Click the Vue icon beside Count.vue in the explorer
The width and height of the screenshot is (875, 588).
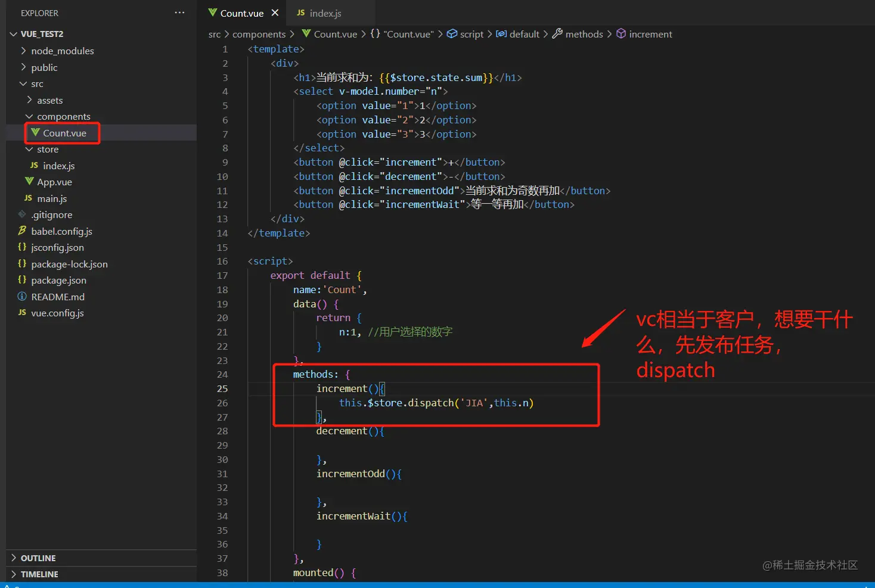35,132
